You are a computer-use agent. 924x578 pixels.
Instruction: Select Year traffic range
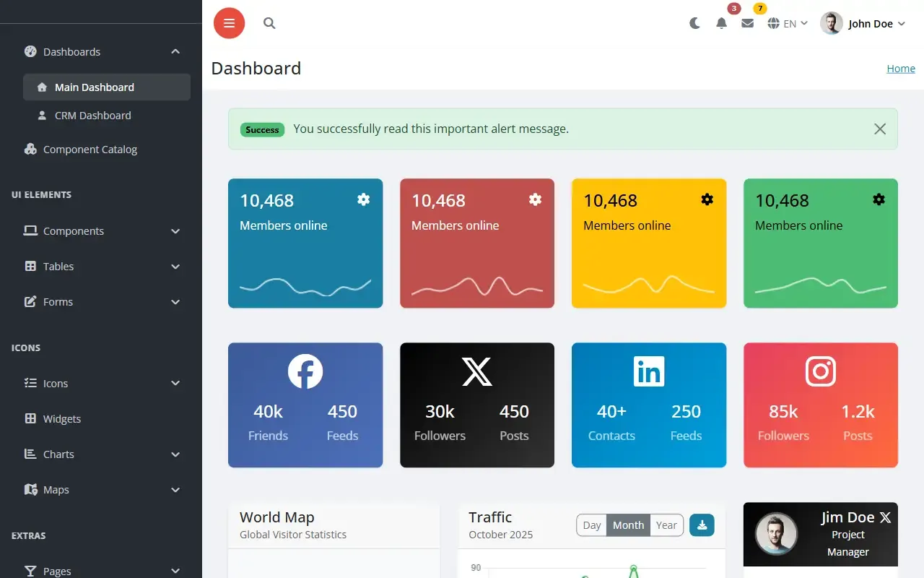point(666,525)
